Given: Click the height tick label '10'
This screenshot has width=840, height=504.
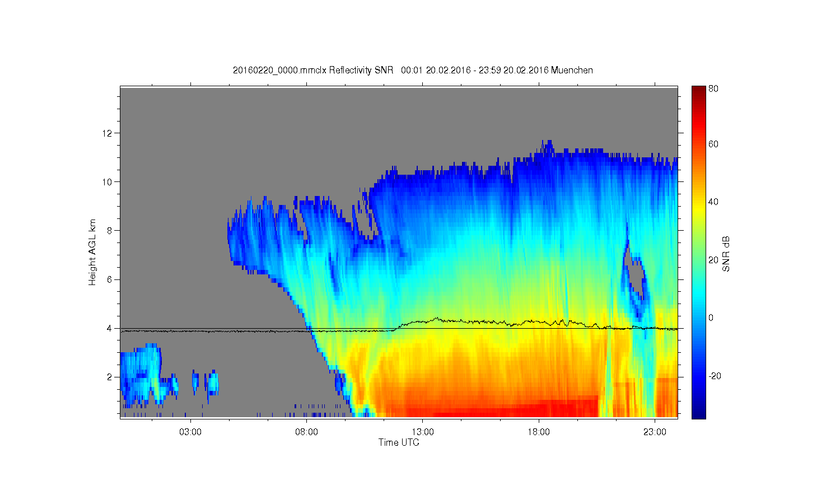Looking at the screenshot, I should [x=109, y=181].
